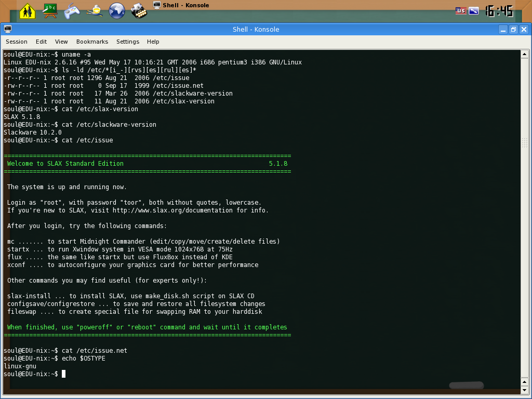Minimize the Konsole window
The image size is (532, 399).
click(503, 30)
